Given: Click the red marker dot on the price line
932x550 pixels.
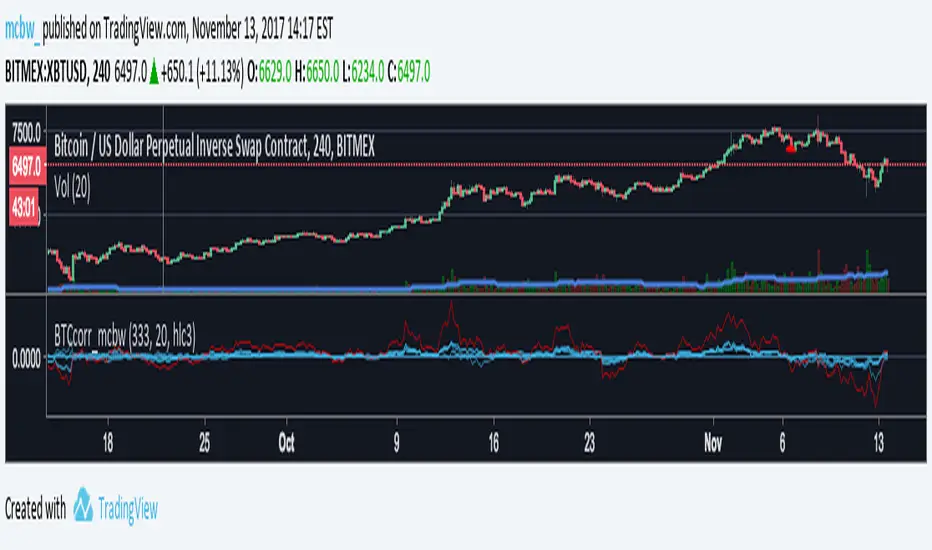Looking at the screenshot, I should pos(791,149).
